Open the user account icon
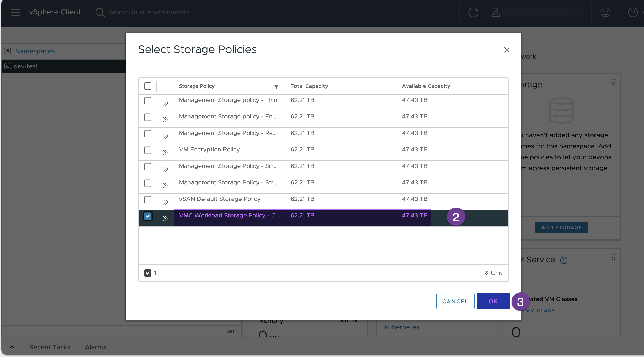Viewport: 644px width, 357px height. pyautogui.click(x=495, y=12)
